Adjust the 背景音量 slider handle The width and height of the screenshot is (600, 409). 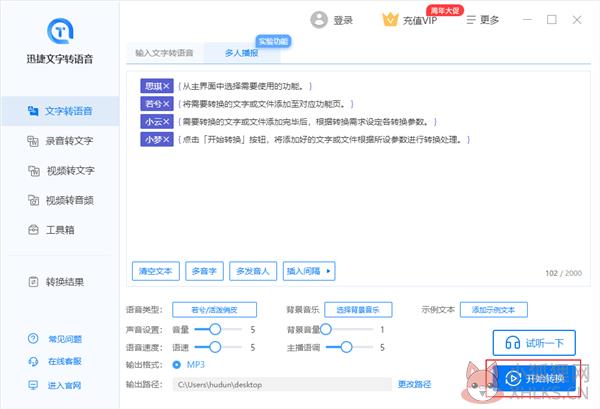pos(326,329)
